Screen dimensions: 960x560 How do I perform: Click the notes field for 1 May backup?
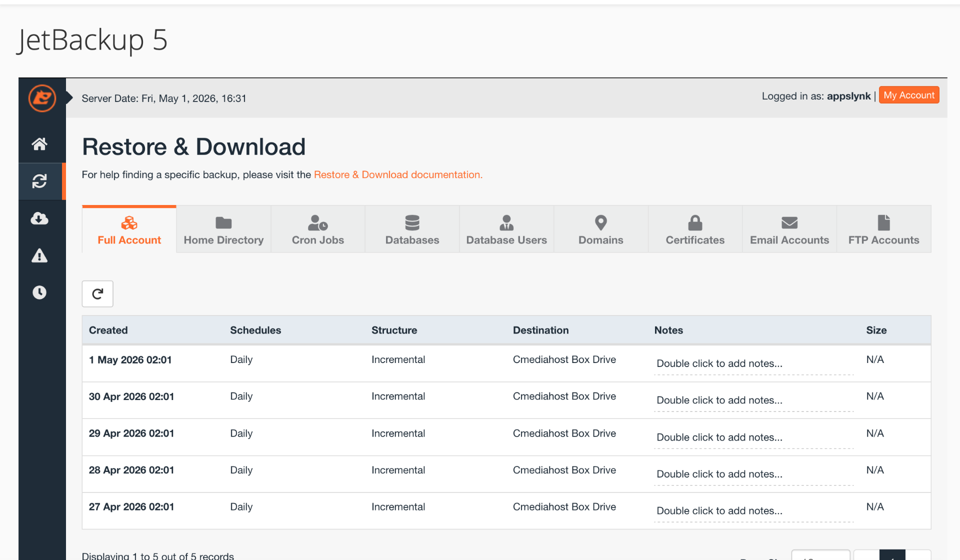click(x=753, y=363)
